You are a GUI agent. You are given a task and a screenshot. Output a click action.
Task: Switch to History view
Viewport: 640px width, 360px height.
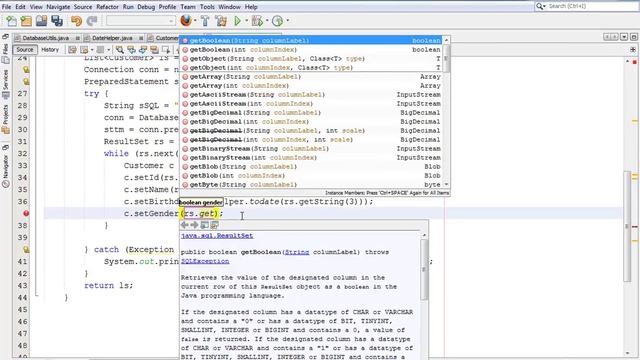50,50
